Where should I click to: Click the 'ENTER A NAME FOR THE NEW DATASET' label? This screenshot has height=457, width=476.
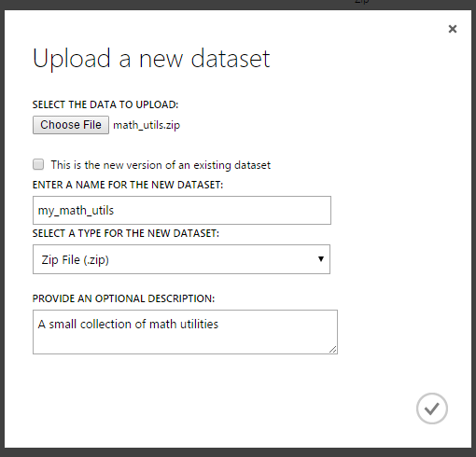point(128,185)
